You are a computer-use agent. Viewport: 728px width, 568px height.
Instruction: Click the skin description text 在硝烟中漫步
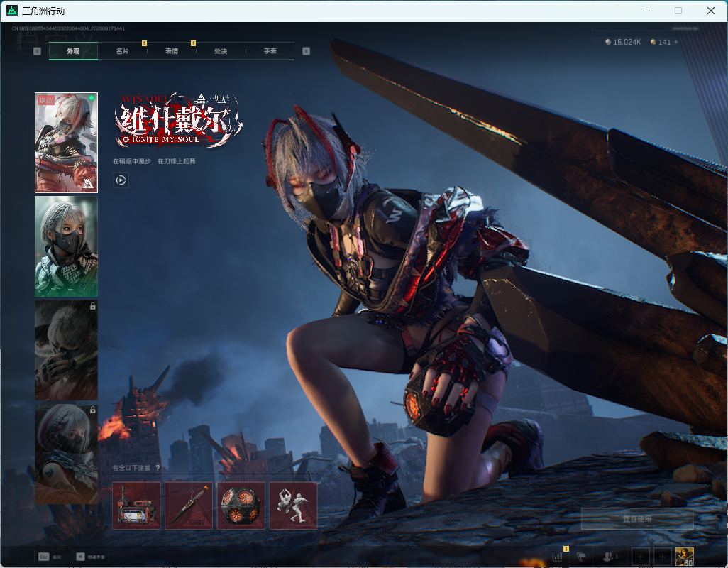click(x=154, y=161)
